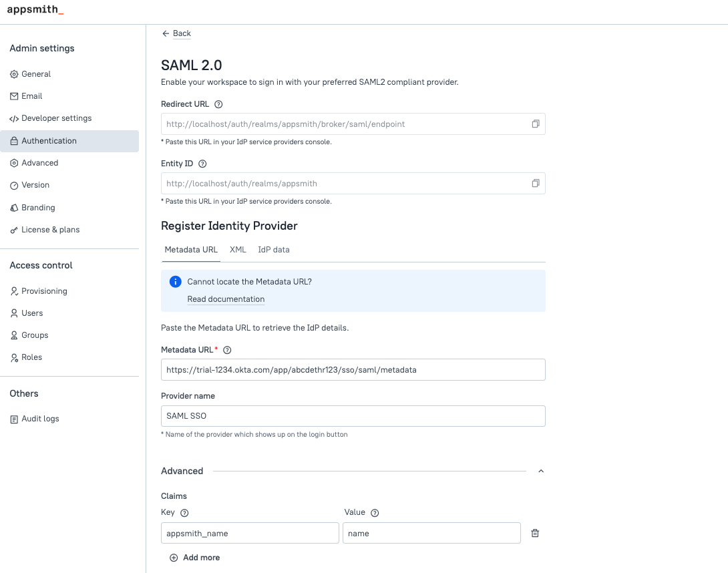Select the Metadata URL tab
The height and width of the screenshot is (573, 728).
coord(191,249)
